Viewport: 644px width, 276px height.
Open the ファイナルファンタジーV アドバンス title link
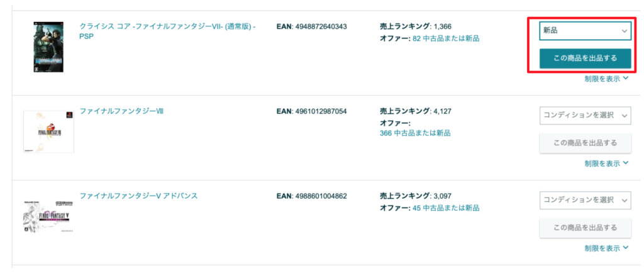coord(138,196)
